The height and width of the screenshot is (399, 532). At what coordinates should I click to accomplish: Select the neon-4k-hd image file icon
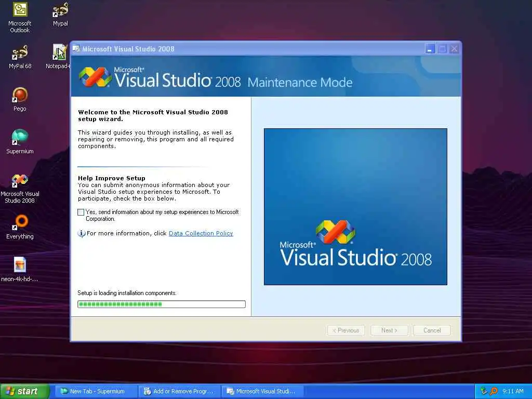click(20, 270)
